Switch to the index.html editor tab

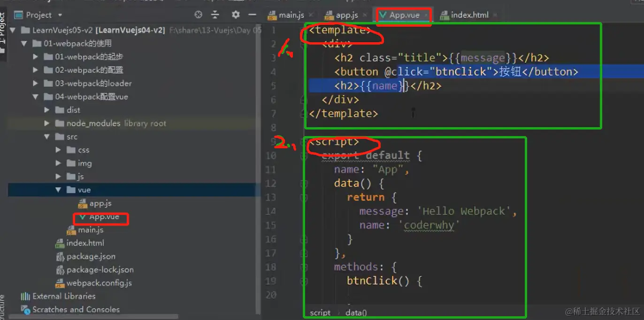[x=469, y=15]
